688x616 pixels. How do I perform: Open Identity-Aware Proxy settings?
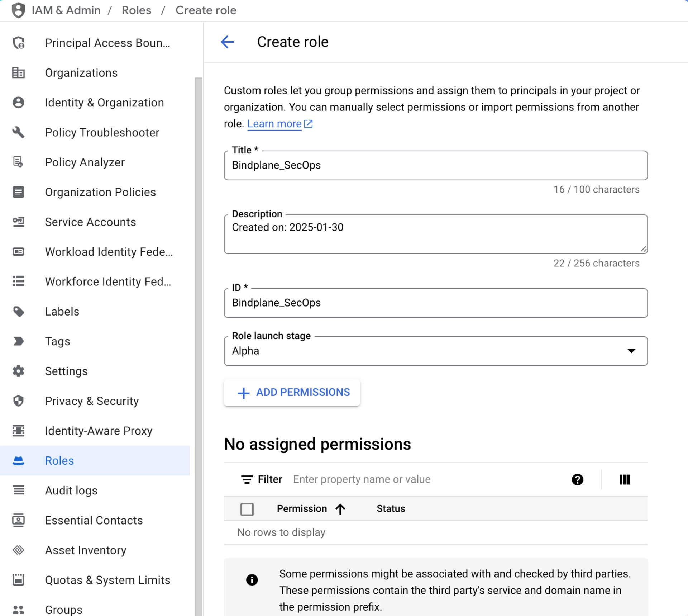click(x=99, y=431)
